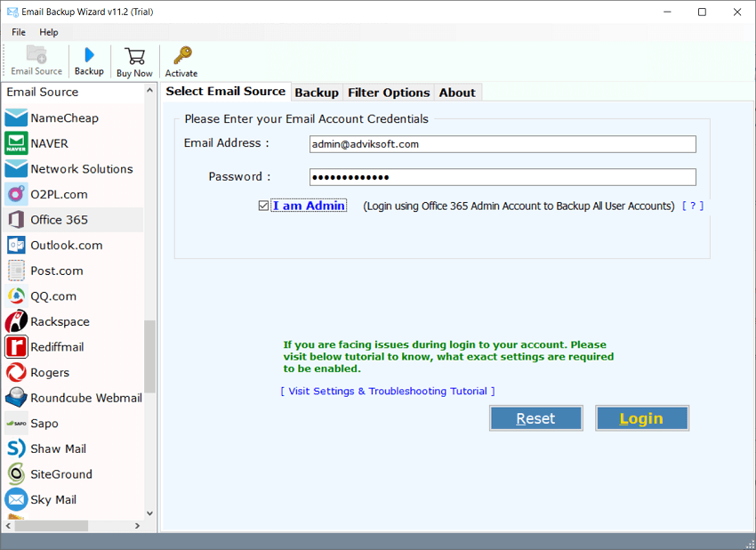Click the horizontal scrollbar thumb in source list

click(51, 526)
